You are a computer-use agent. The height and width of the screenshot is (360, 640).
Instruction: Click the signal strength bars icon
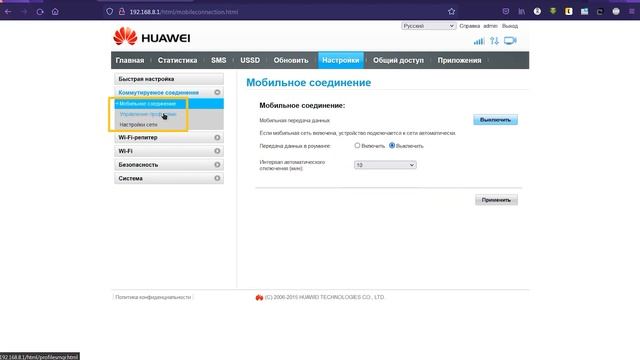pyautogui.click(x=479, y=41)
